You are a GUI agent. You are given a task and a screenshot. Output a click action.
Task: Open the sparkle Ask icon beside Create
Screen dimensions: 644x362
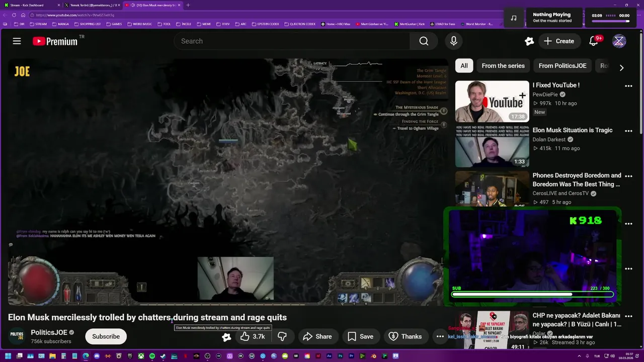(529, 41)
